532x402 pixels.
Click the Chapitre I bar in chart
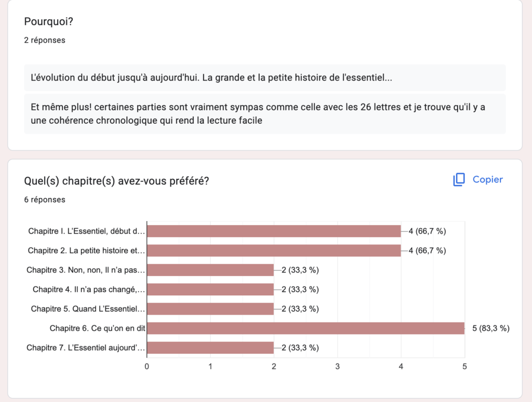tap(274, 231)
